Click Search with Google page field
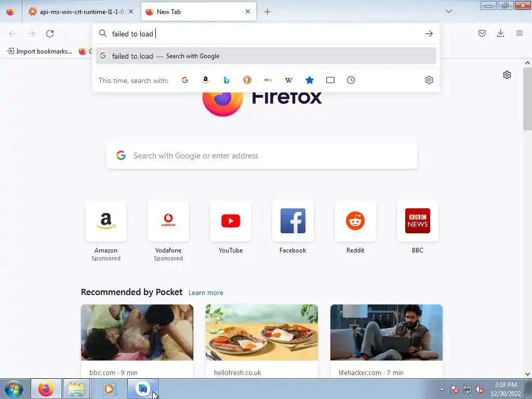 pyautogui.click(x=262, y=156)
